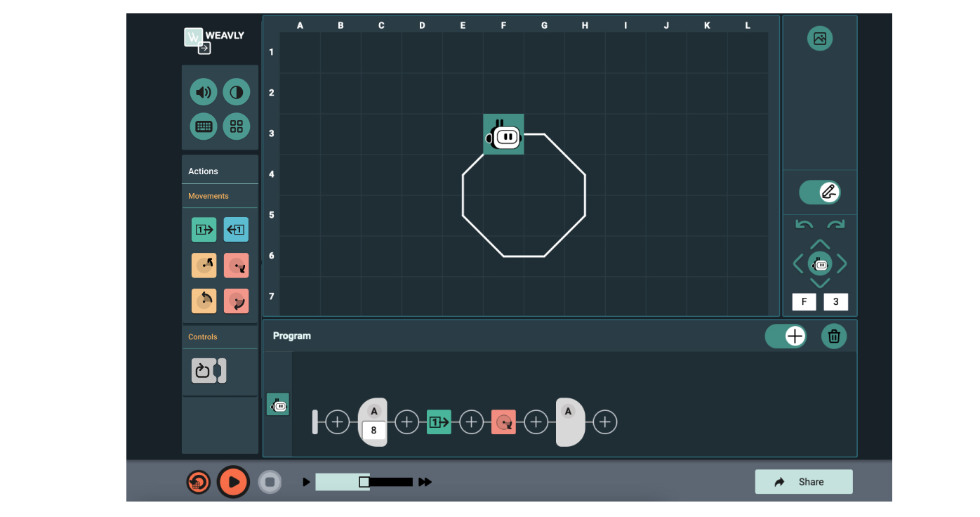Disable the pen drawing toggle

(820, 192)
